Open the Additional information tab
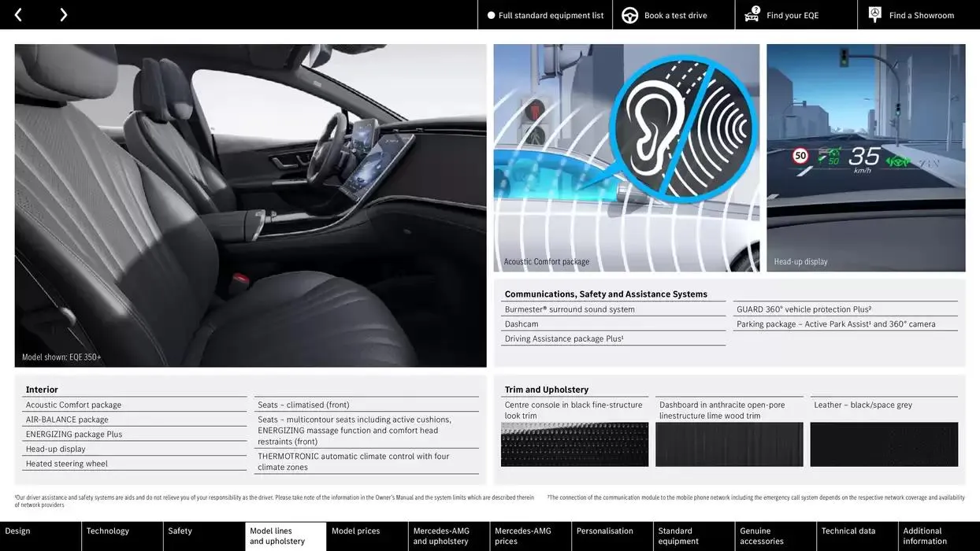This screenshot has height=551, width=980. [x=939, y=536]
